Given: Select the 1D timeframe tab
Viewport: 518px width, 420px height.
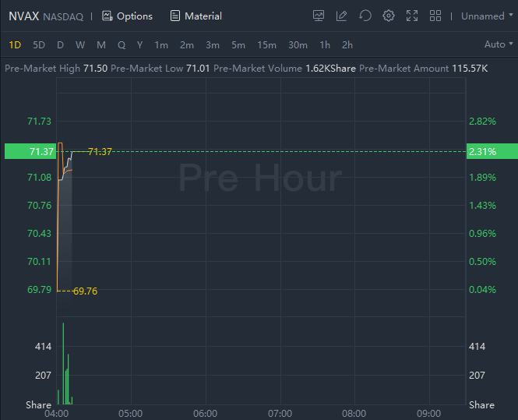Looking at the screenshot, I should click(15, 45).
